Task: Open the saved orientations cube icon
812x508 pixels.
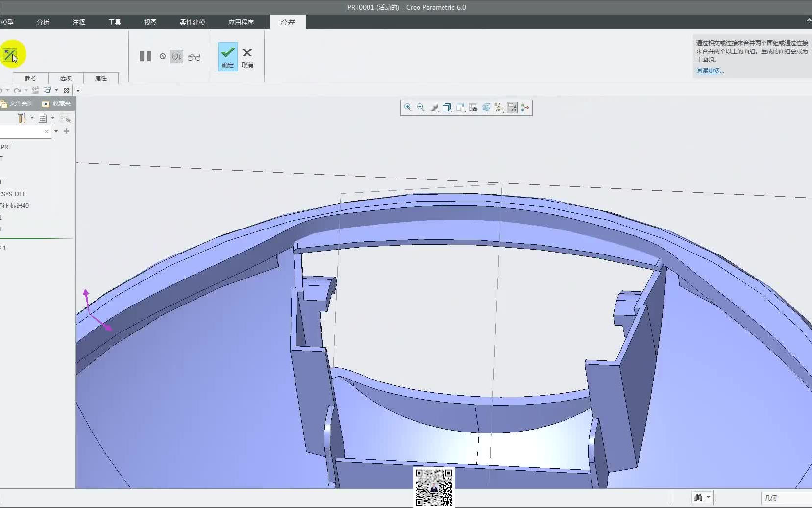Action: (447, 107)
